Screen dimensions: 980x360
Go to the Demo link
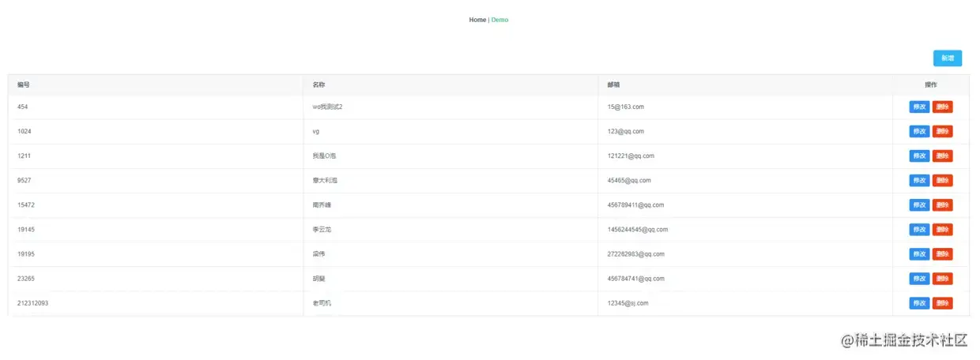499,20
